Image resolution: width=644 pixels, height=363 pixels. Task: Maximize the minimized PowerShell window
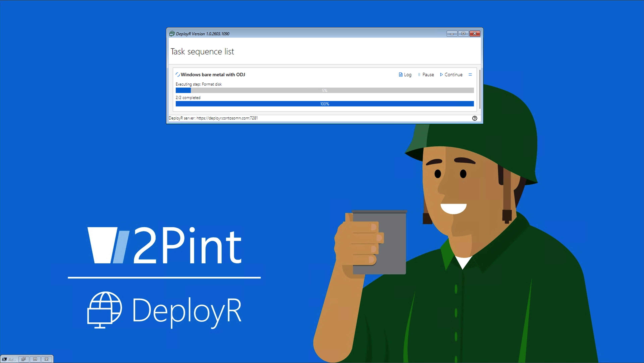pyautogui.click(x=35, y=359)
